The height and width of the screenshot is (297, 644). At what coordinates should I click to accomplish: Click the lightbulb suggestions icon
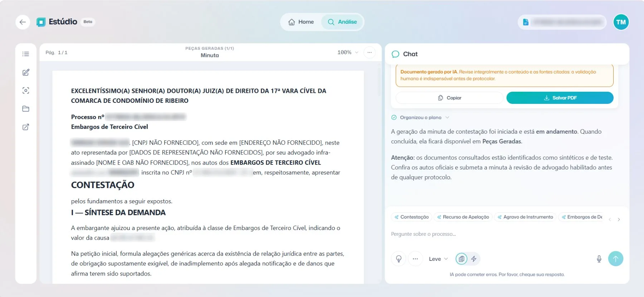tap(399, 259)
